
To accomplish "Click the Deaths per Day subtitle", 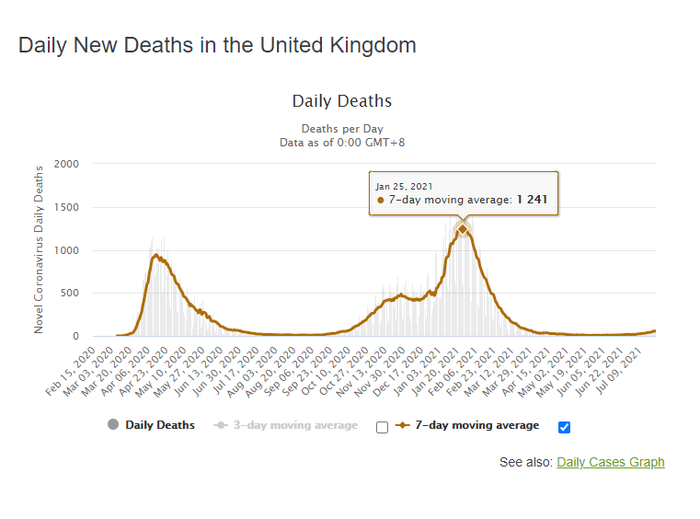I will point(342,129).
